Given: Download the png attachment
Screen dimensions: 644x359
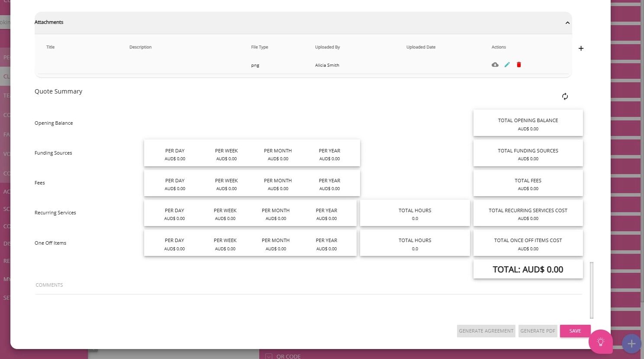Looking at the screenshot, I should (x=495, y=65).
